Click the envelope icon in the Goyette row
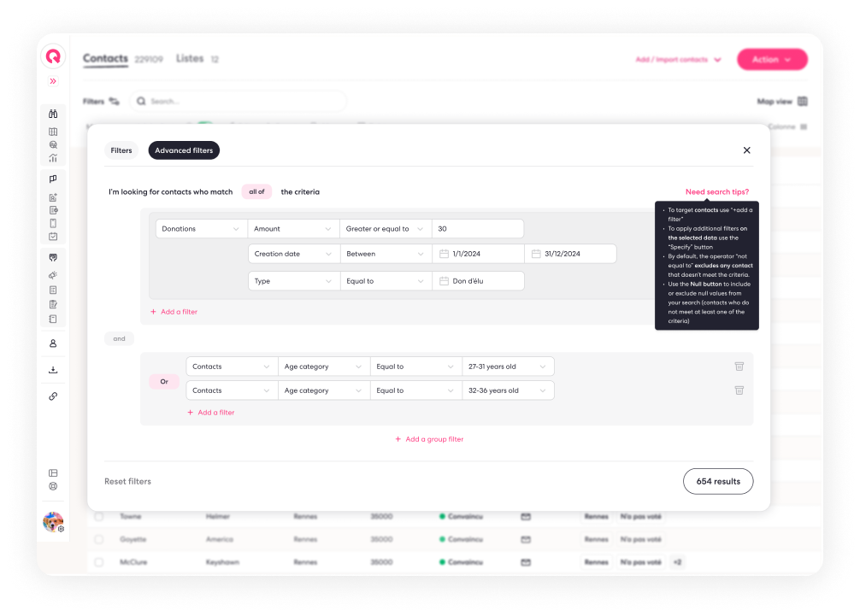Screen dimensions: 860x616 click(x=526, y=539)
